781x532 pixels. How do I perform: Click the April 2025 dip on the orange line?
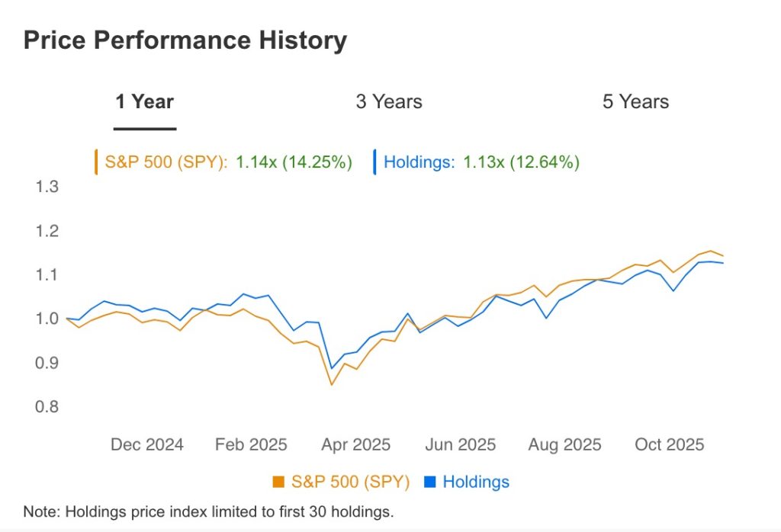tap(333, 385)
